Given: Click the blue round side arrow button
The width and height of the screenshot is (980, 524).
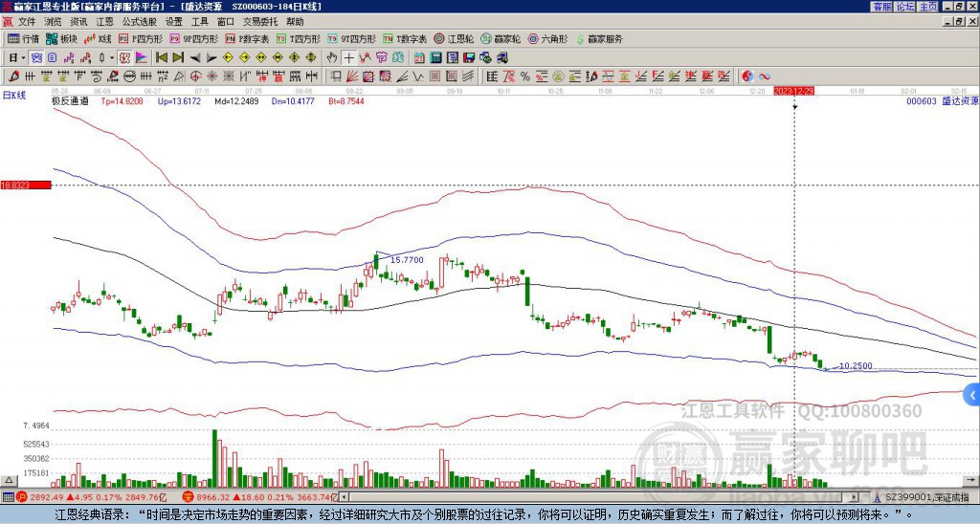Looking at the screenshot, I should [972, 394].
